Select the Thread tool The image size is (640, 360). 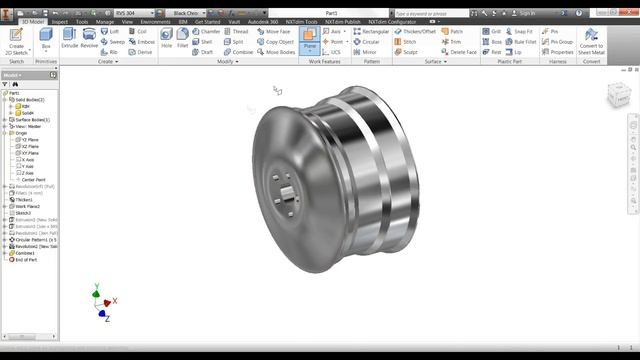point(236,31)
